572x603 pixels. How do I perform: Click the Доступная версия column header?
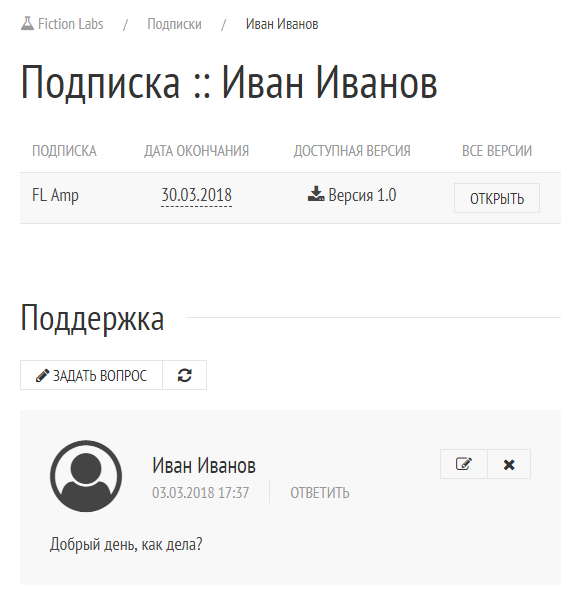(x=352, y=151)
